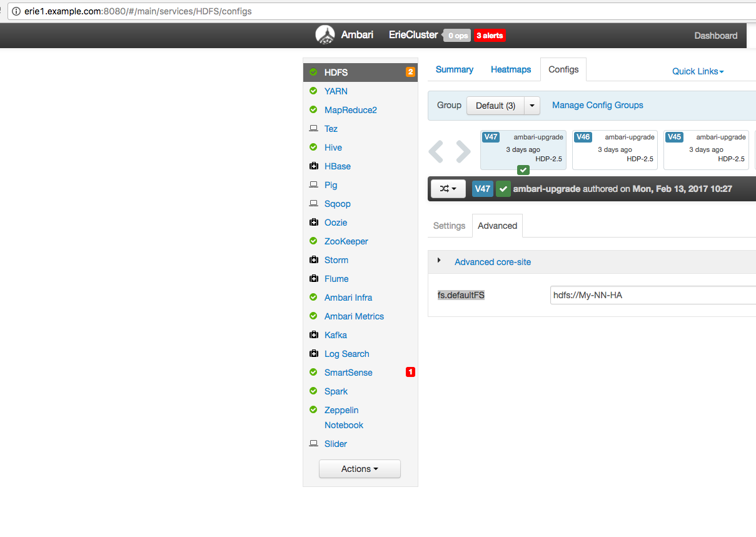The width and height of the screenshot is (756, 537).
Task: Open the compare versions shuffle icon
Action: pos(448,188)
